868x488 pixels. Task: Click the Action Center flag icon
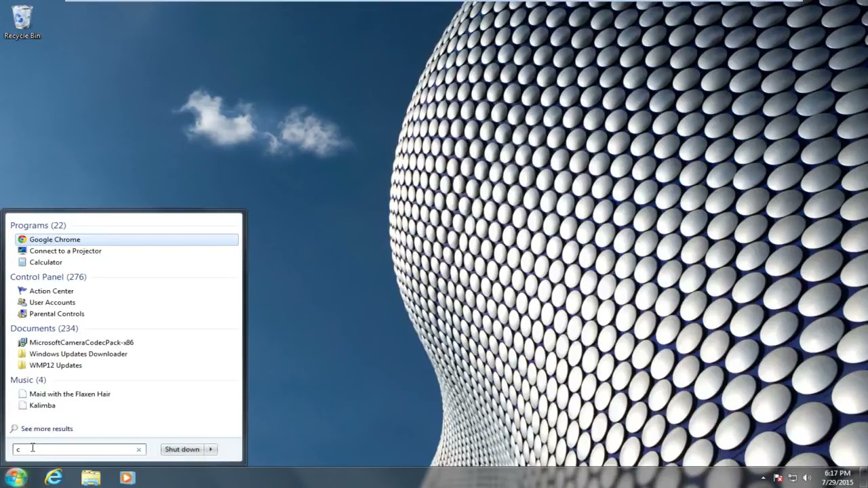[22, 291]
